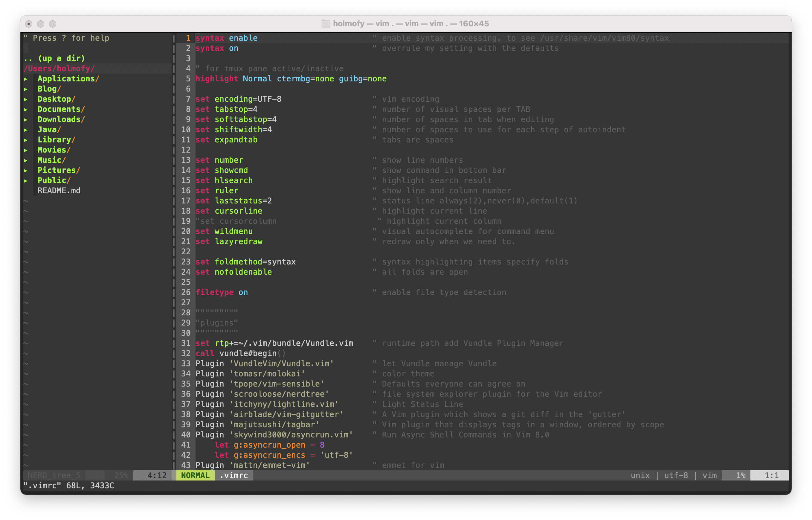Select the /Users/holmofy/ root path line
The height and width of the screenshot is (520, 812).
click(59, 69)
